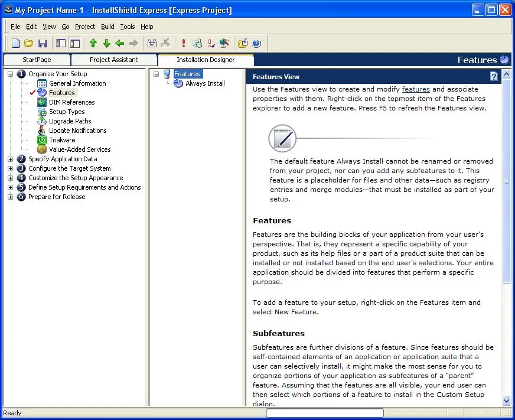This screenshot has height=420, width=515.
Task: Toggle the help pane layout toolbar icon
Action: (75, 43)
